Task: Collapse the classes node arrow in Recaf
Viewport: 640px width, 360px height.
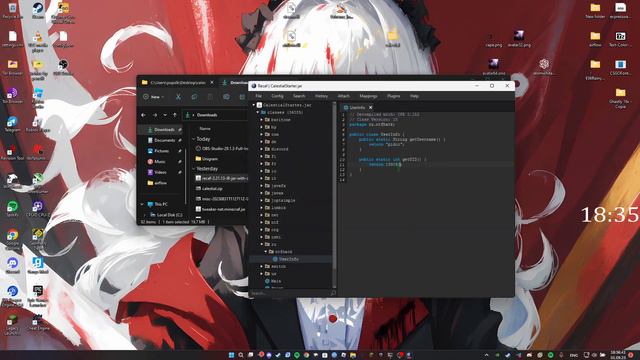Action: (x=258, y=112)
